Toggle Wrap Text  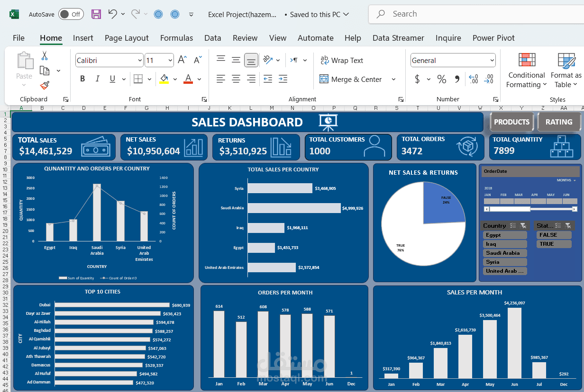coord(342,60)
